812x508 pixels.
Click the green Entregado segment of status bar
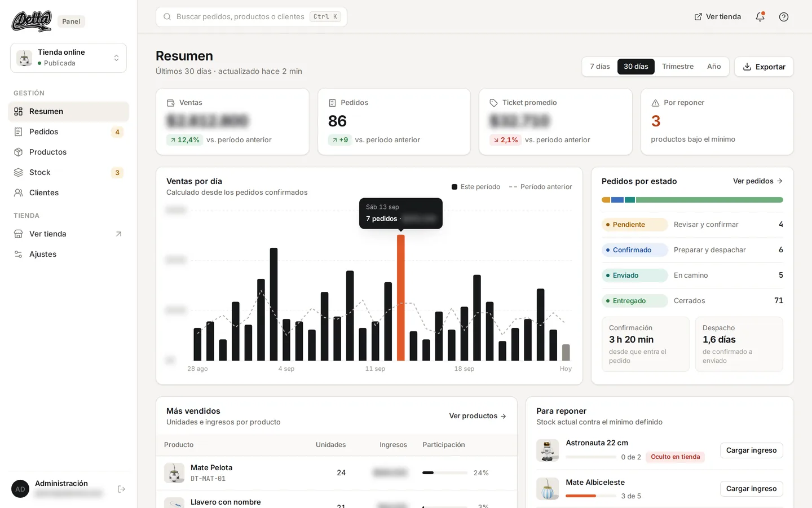(709, 200)
